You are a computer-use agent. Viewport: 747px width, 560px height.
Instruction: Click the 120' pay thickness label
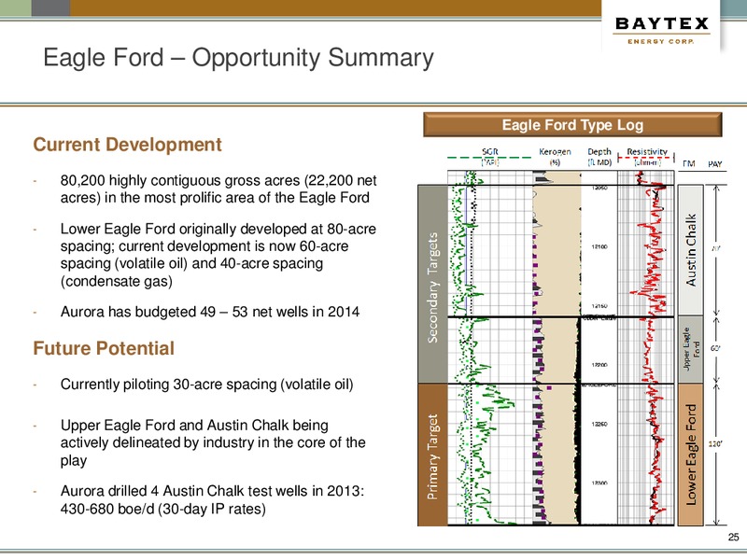tap(715, 444)
